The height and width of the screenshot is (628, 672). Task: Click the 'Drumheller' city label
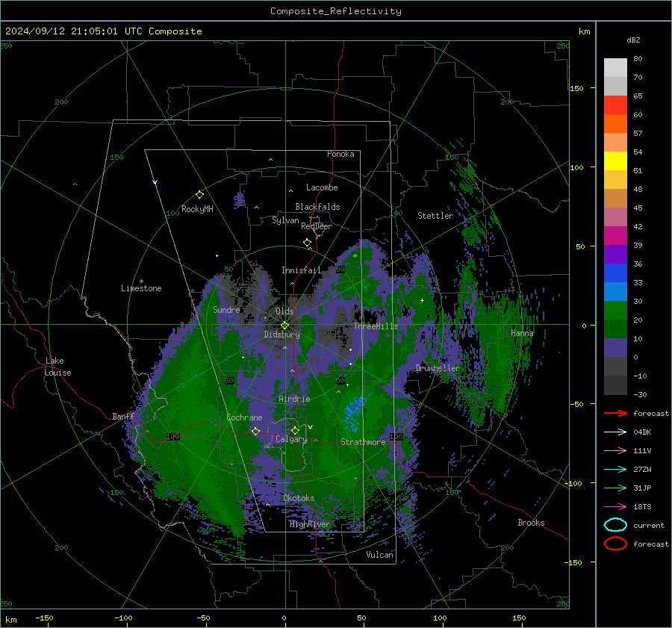point(437,368)
